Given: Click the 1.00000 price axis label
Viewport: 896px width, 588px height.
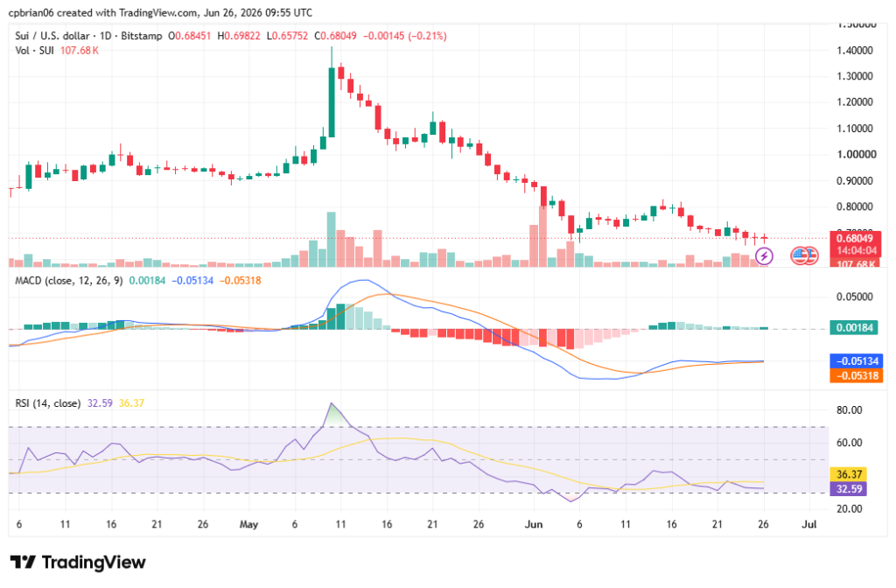Looking at the screenshot, I should tap(856, 154).
